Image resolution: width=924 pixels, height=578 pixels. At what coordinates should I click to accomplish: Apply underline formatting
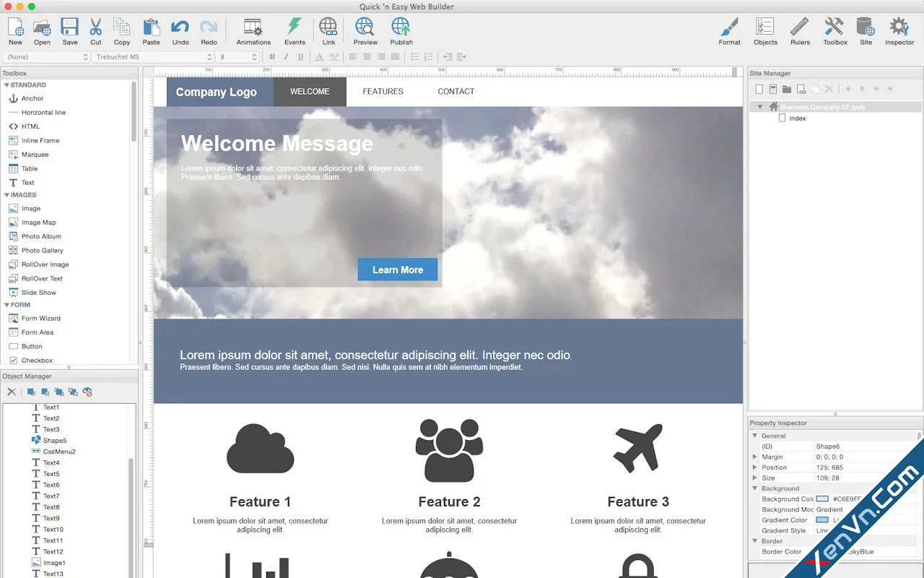[300, 57]
